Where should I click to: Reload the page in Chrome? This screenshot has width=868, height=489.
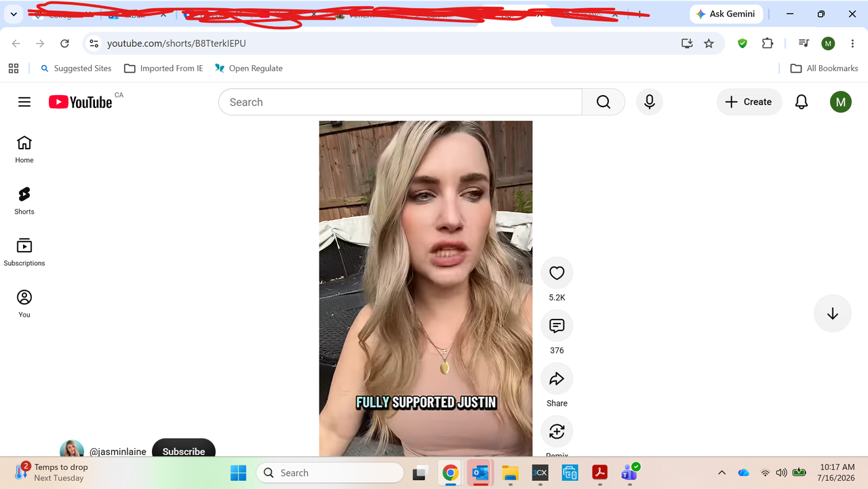pyautogui.click(x=64, y=43)
